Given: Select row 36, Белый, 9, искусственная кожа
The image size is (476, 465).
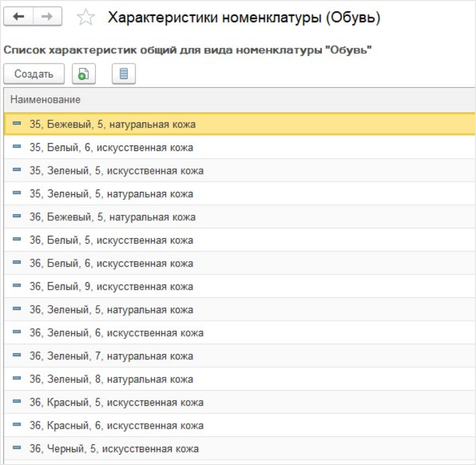Looking at the screenshot, I should 111,286.
